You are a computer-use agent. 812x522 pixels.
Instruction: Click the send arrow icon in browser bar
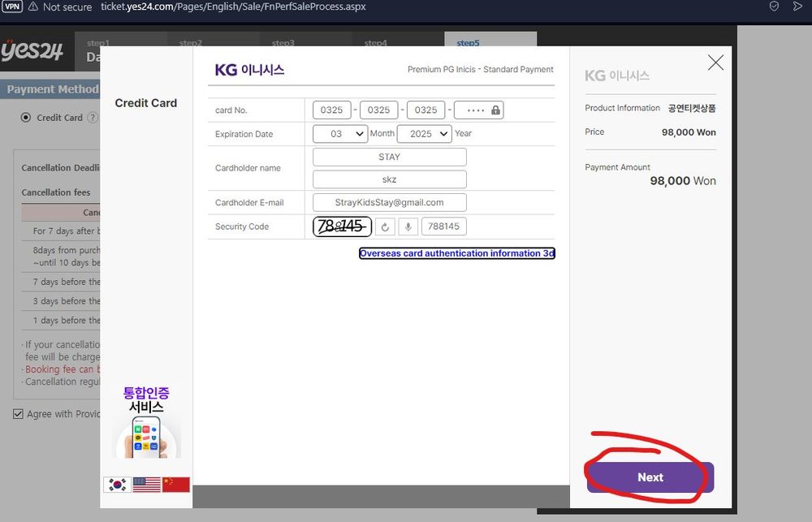click(x=797, y=6)
